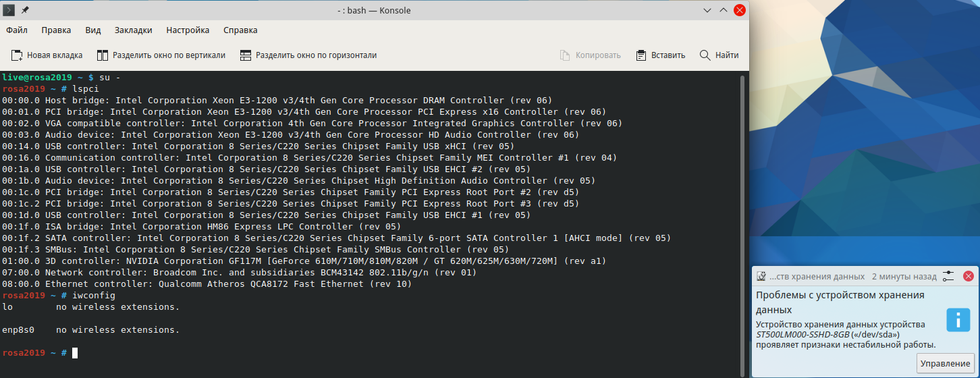The width and height of the screenshot is (980, 378).
Task: Split view horizontally (Разделить окно по горизонтали)
Action: tap(308, 55)
